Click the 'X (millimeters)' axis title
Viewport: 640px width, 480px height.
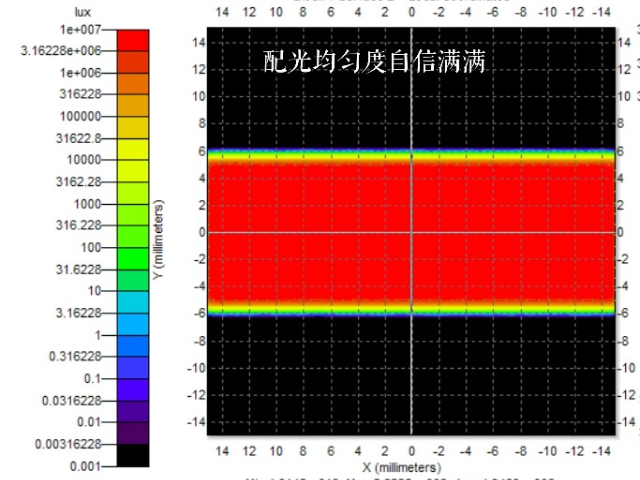point(402,467)
